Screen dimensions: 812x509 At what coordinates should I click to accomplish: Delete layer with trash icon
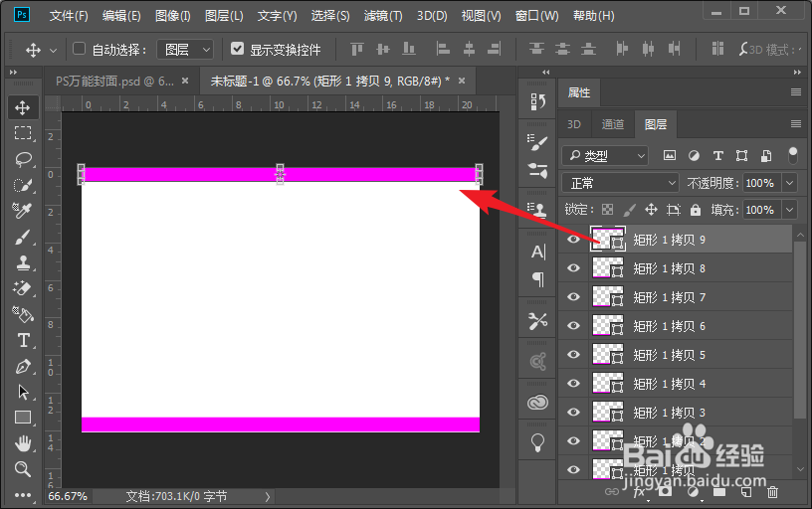772,492
